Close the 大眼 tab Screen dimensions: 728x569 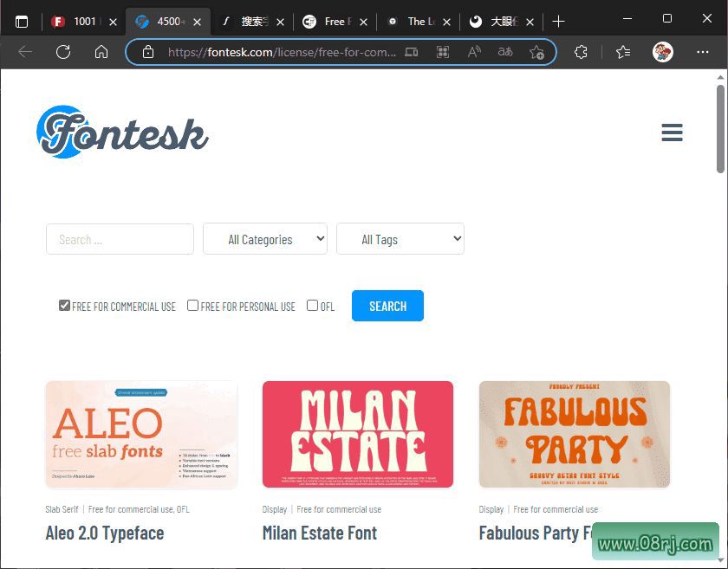click(x=530, y=22)
